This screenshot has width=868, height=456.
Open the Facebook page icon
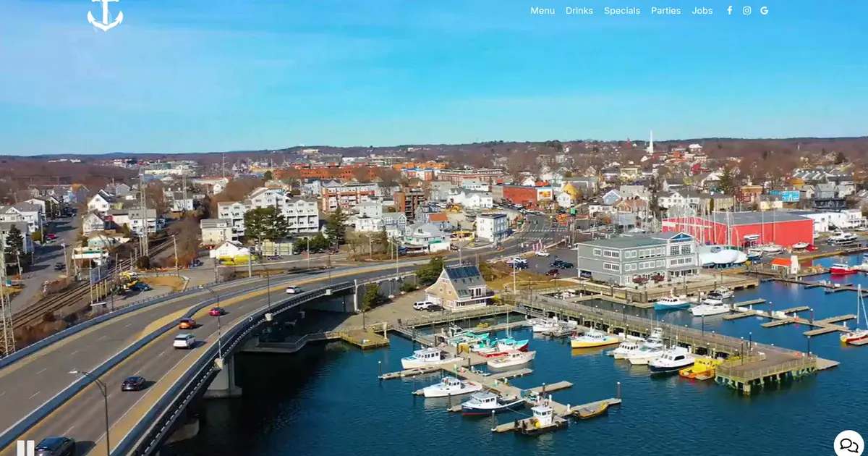[x=729, y=11]
